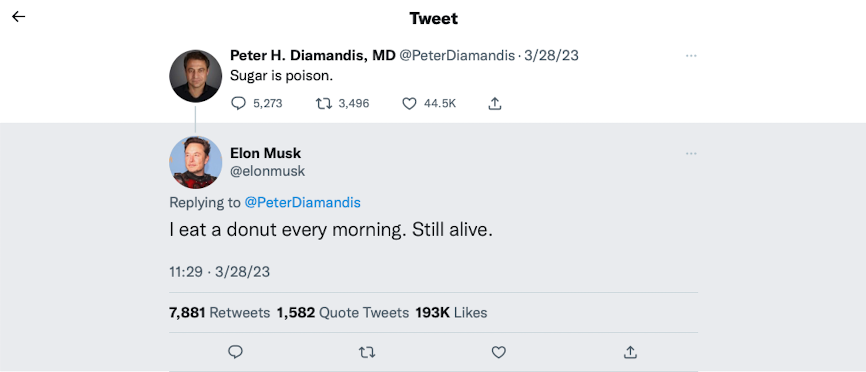The width and height of the screenshot is (866, 372).
Task: Retweet the donut tweet
Action: point(367,352)
